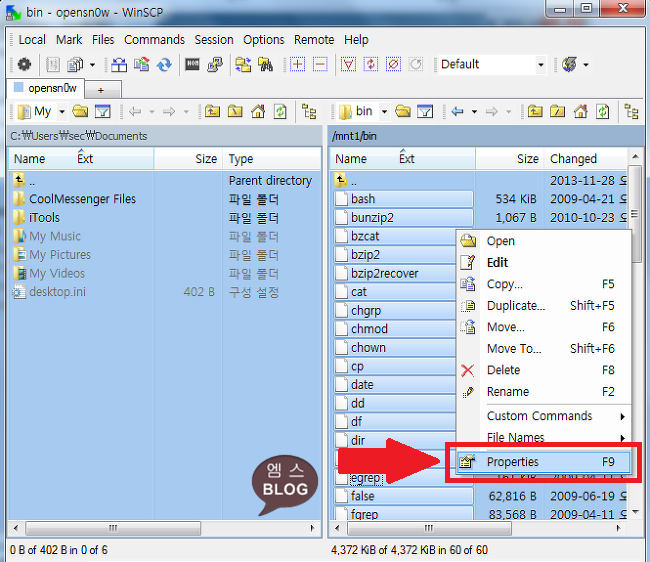Expand the My documents drive dropdown

pyautogui.click(x=62, y=111)
